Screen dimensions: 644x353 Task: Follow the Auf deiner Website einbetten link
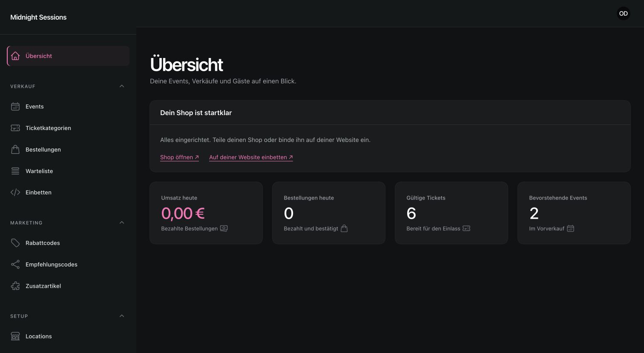click(x=251, y=157)
